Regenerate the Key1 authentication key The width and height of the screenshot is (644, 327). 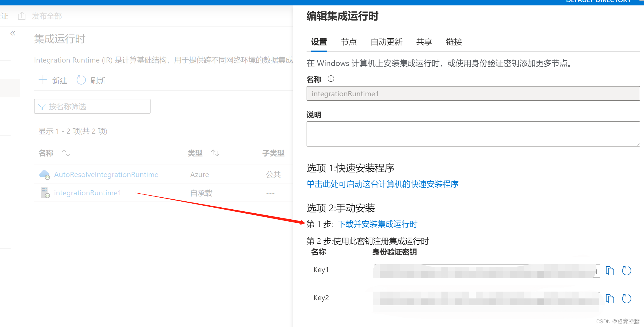(x=627, y=271)
